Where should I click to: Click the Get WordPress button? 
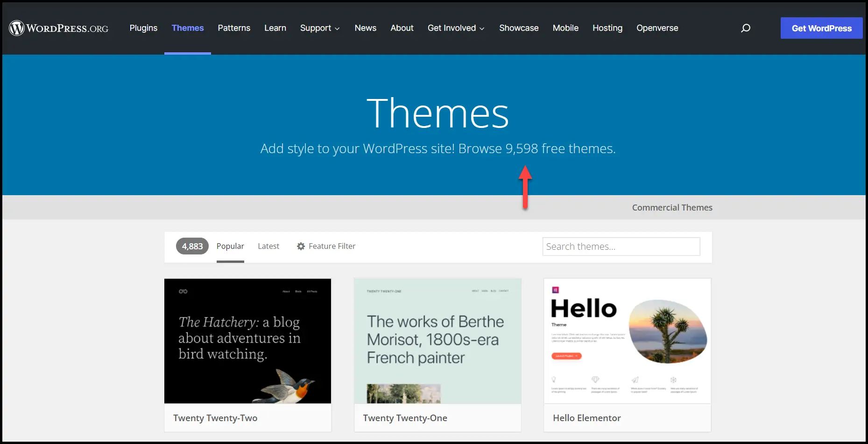(821, 28)
